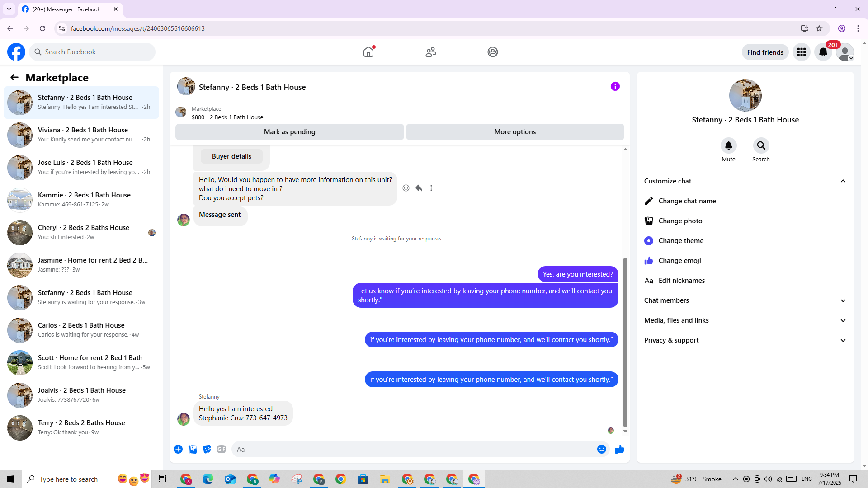This screenshot has height=488, width=868.
Task: Open the Home feed icon
Action: pos(368,52)
